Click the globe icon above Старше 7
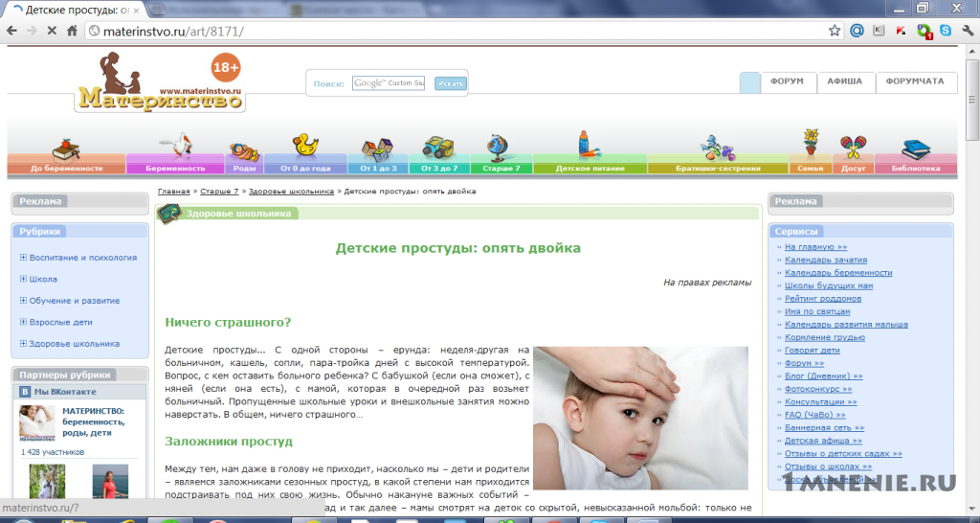980x523 pixels. coord(498,147)
